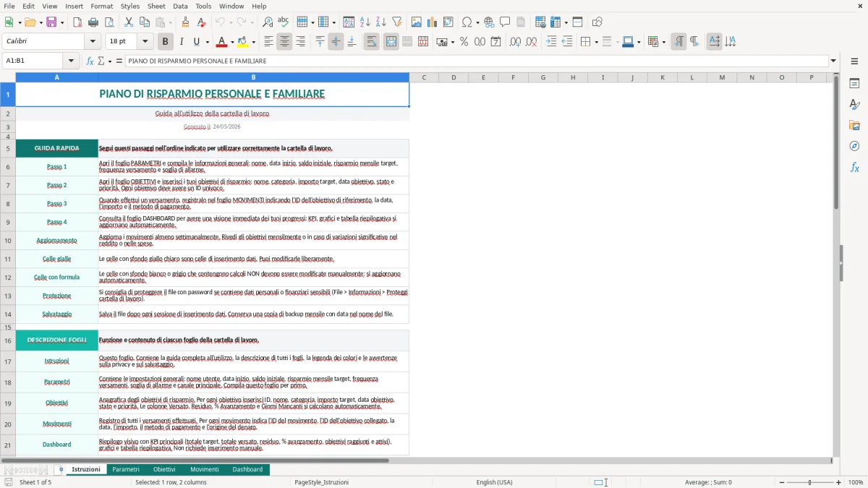
Task: Toggle merge and center cells
Action: (x=391, y=42)
